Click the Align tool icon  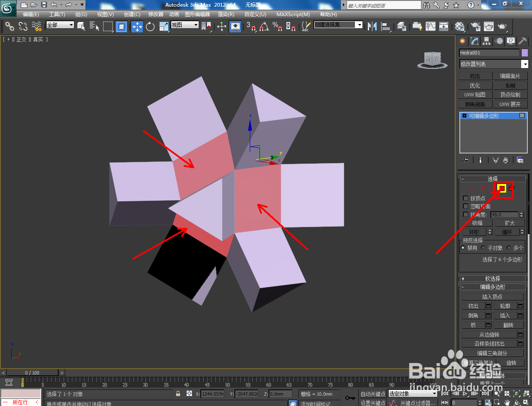coord(386,27)
